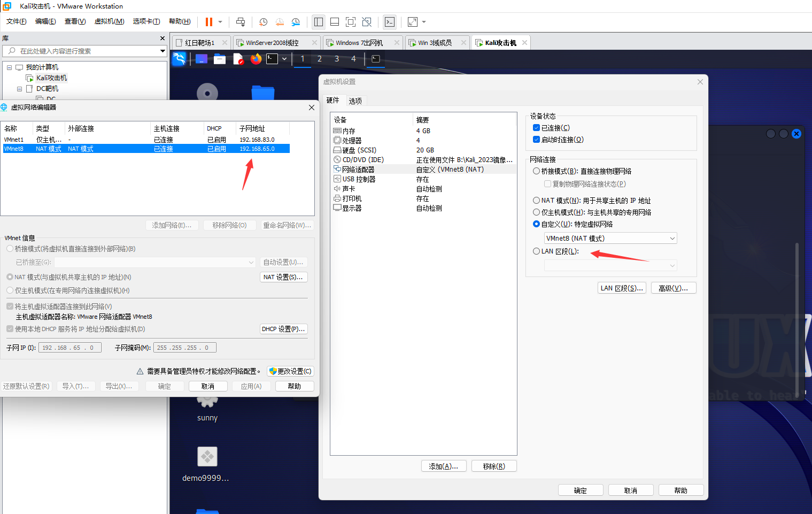Enter full screen mode via toolbar icon

coord(351,22)
